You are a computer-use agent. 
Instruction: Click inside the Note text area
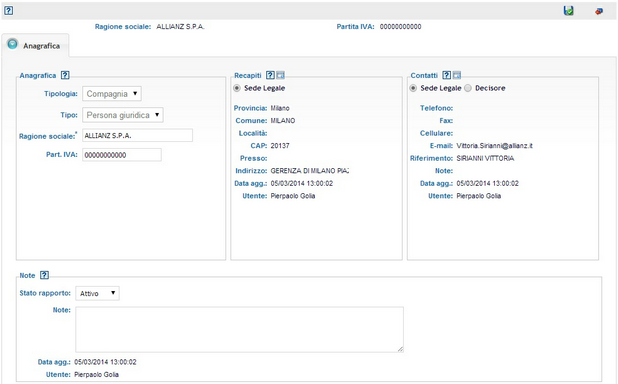240,330
